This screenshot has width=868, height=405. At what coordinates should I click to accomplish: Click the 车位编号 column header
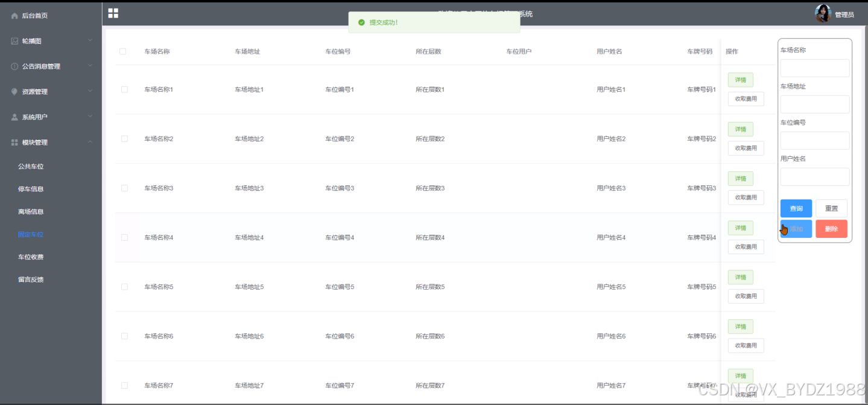[338, 51]
